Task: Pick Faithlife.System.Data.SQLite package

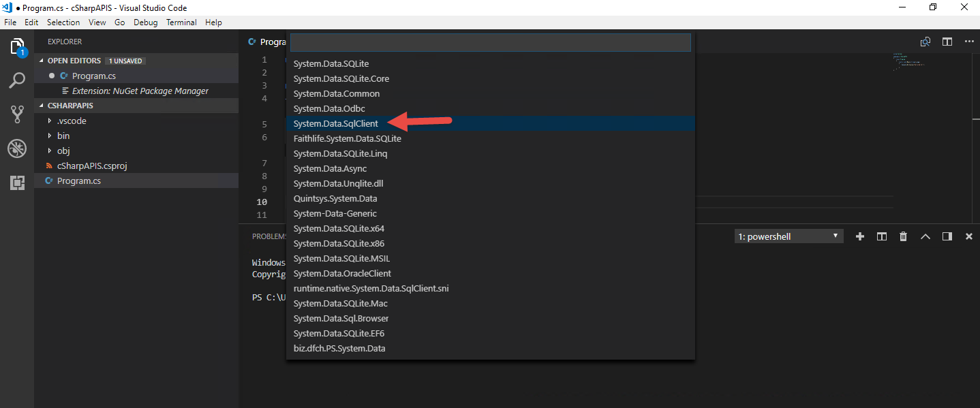Action: point(491,138)
